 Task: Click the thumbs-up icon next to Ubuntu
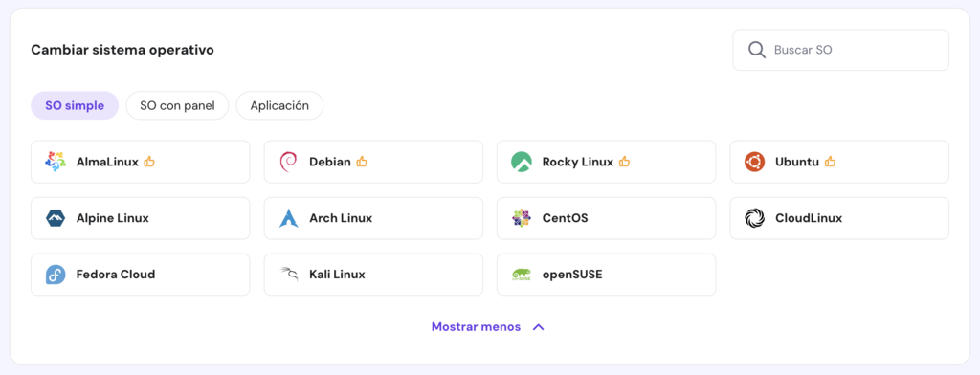[x=830, y=162]
